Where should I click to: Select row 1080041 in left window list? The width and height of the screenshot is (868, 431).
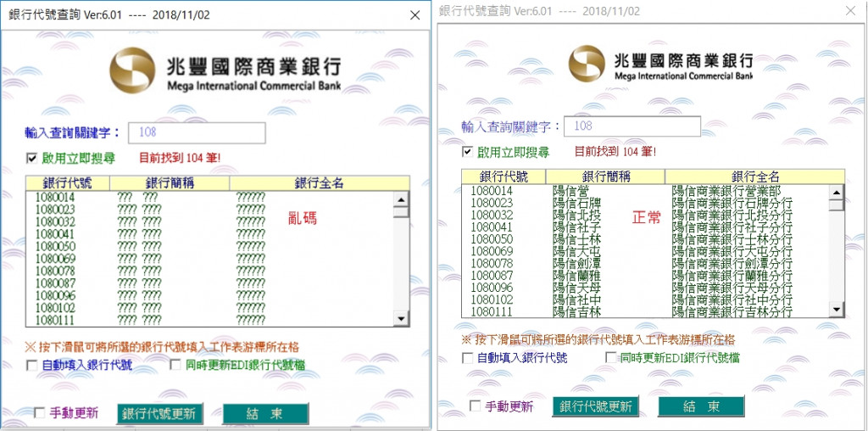point(210,234)
